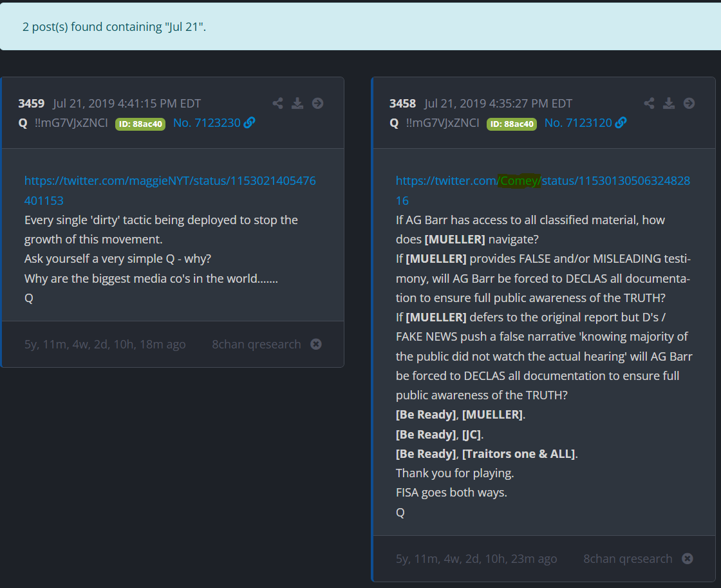
Task: Click '8chan qresearch' source on post 3458
Action: tap(628, 558)
